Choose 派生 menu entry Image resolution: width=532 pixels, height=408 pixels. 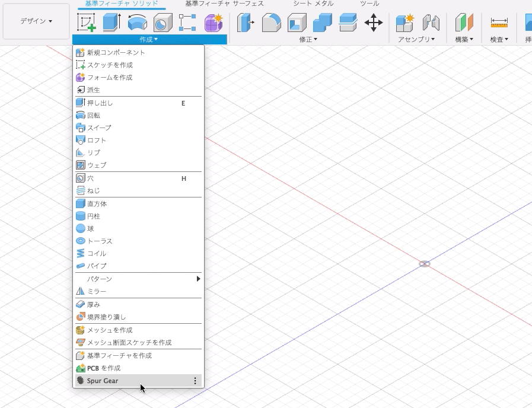click(x=138, y=90)
